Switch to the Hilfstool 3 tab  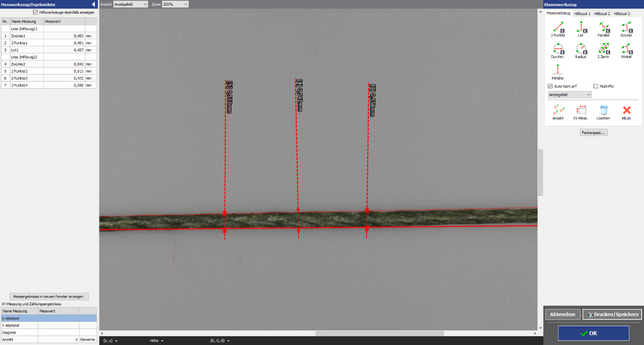[x=621, y=14]
